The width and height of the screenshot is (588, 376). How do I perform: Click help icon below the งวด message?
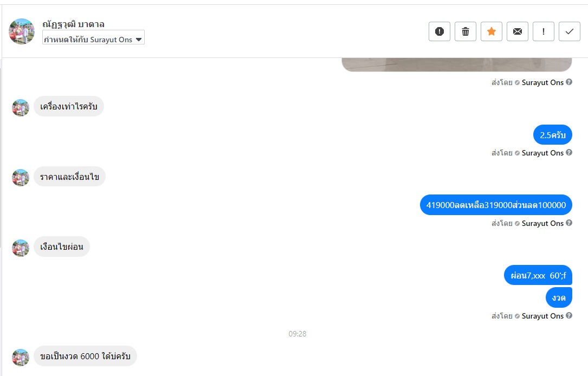(569, 316)
